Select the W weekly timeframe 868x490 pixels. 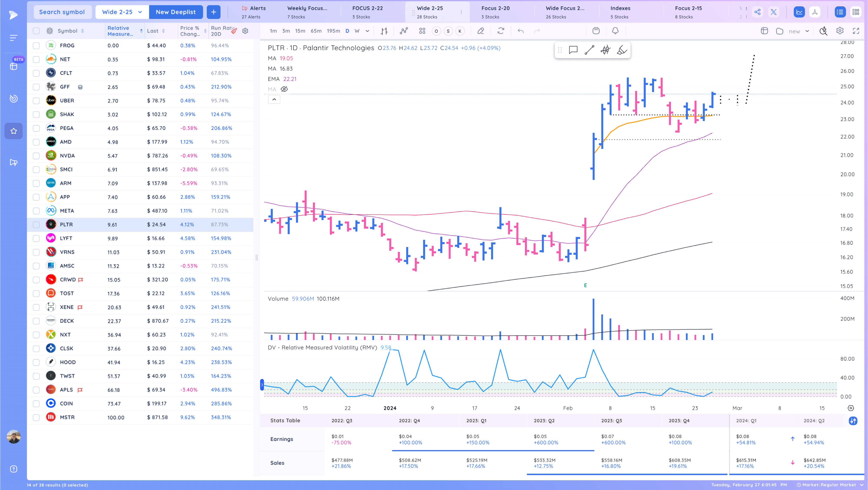(x=357, y=31)
